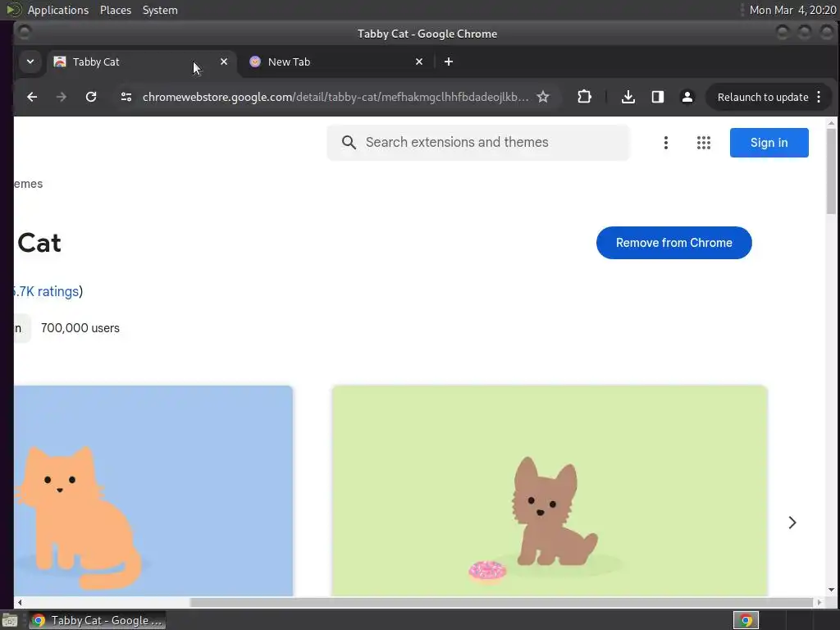The height and width of the screenshot is (630, 840).
Task: Click the Sign in button
Action: click(769, 143)
